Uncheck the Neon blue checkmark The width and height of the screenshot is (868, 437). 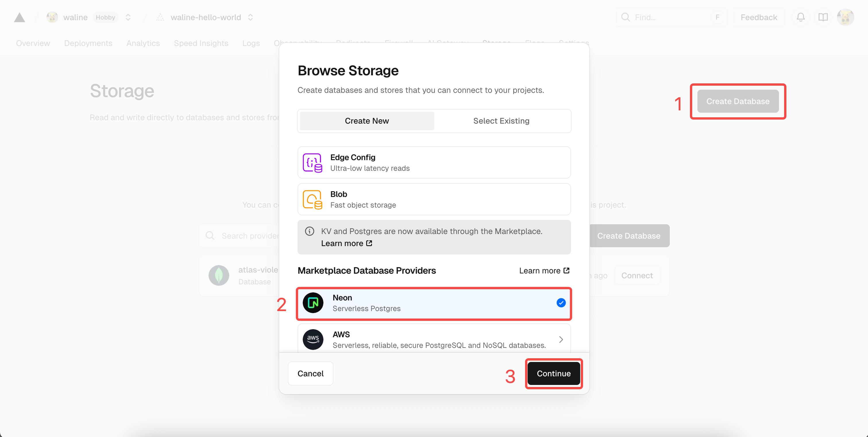coord(561,303)
